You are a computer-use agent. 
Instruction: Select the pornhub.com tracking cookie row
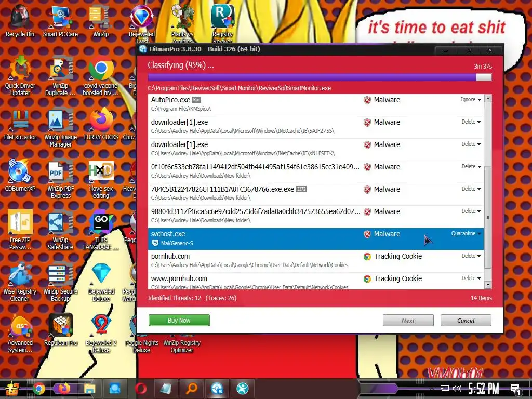[x=316, y=261]
